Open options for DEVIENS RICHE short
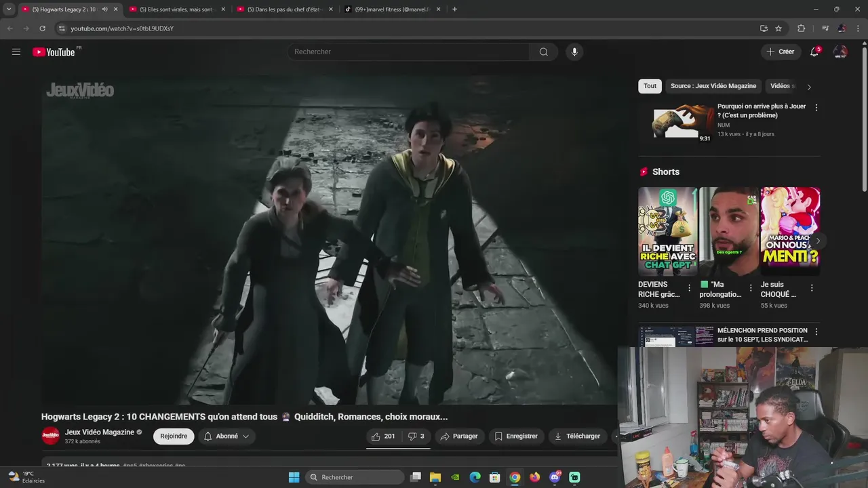 click(690, 288)
